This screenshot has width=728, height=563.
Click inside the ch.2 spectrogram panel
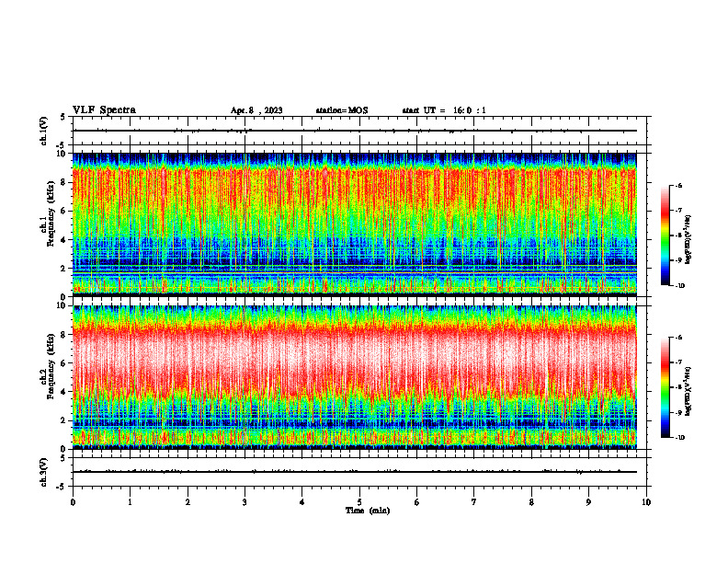pos(355,377)
